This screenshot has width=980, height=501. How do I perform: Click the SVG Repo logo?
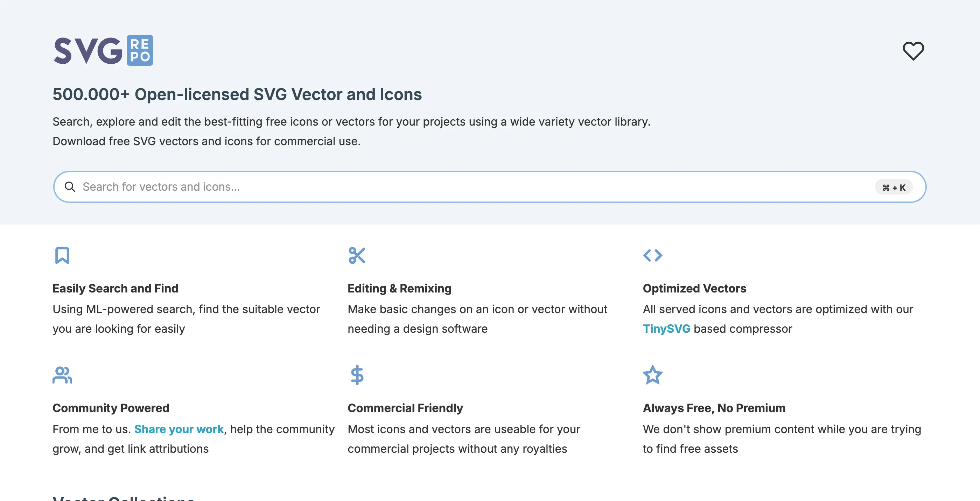103,51
